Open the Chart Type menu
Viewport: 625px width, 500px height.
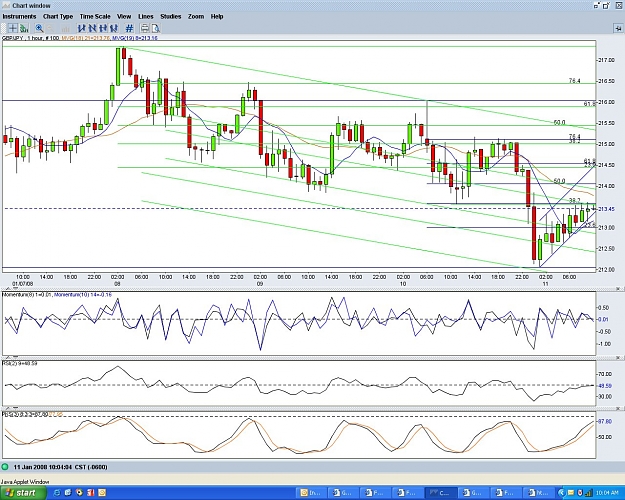(58, 16)
